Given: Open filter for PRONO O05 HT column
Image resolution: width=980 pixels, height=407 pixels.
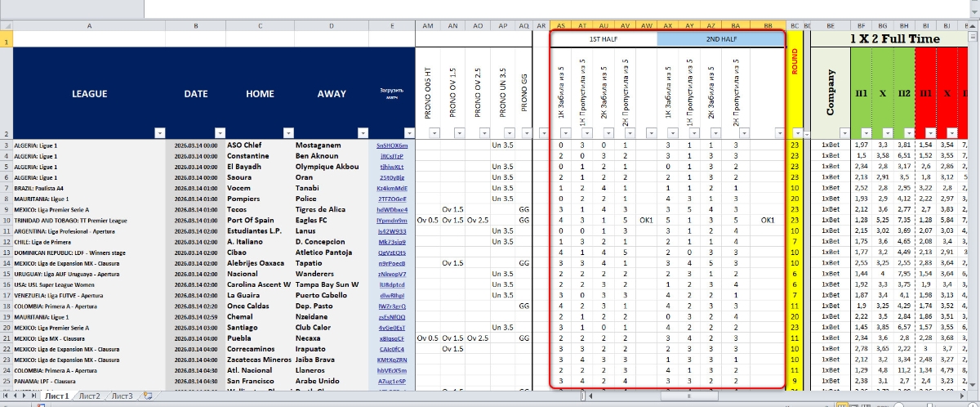Looking at the screenshot, I should point(435,132).
